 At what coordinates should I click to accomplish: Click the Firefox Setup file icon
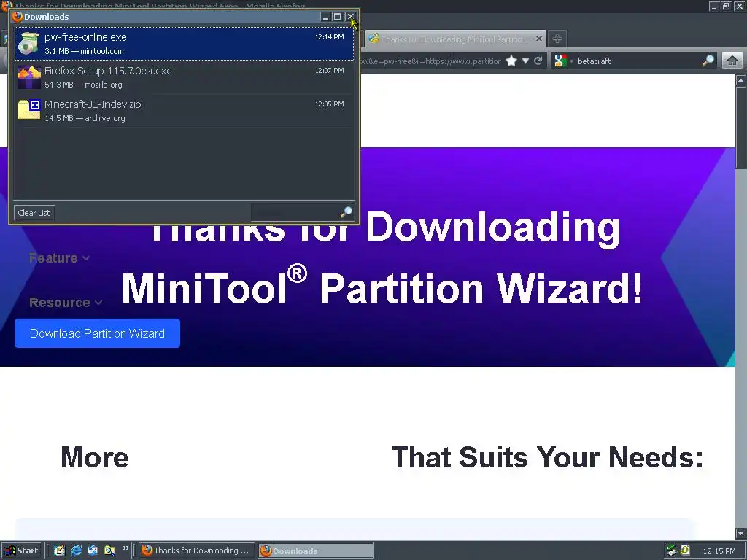click(28, 77)
